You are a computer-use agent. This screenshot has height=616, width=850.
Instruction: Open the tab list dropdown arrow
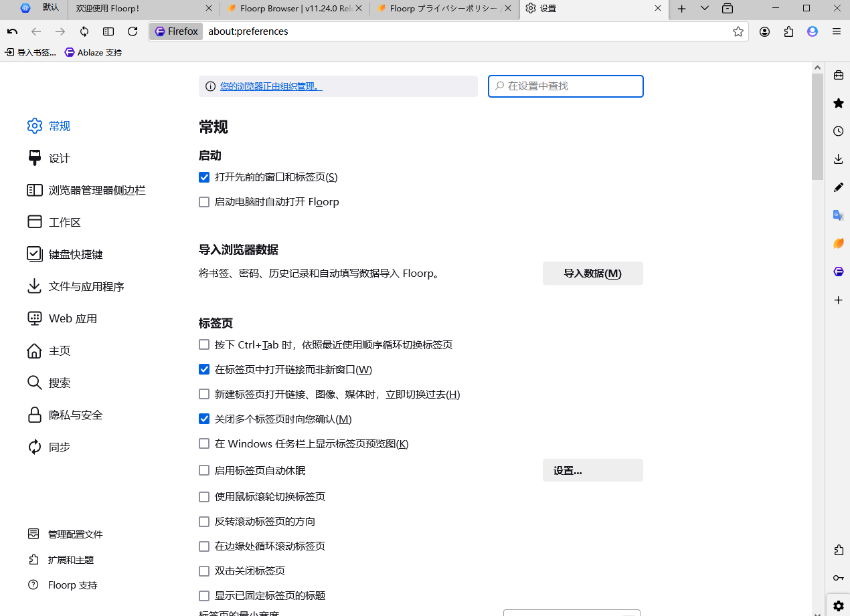point(704,9)
